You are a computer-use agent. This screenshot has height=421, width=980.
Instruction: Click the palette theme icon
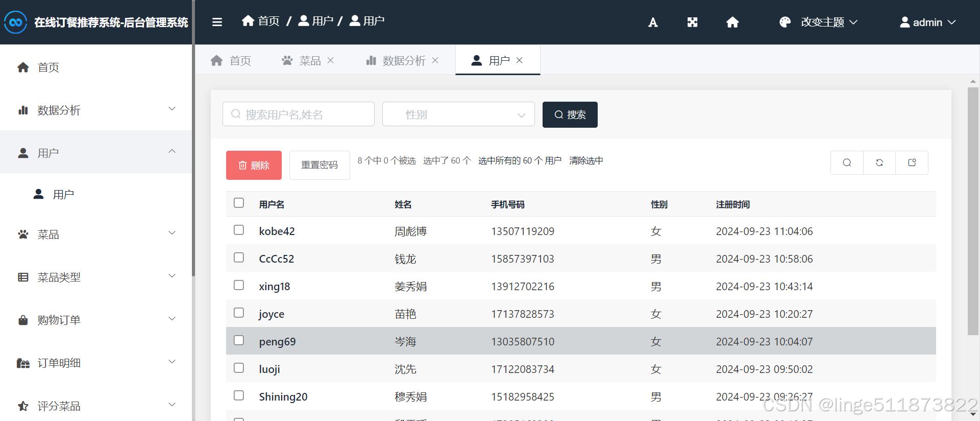785,22
